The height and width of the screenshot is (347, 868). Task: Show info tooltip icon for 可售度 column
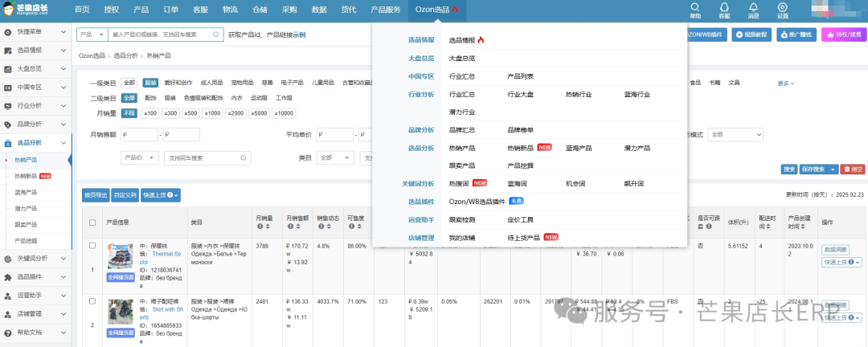(350, 227)
